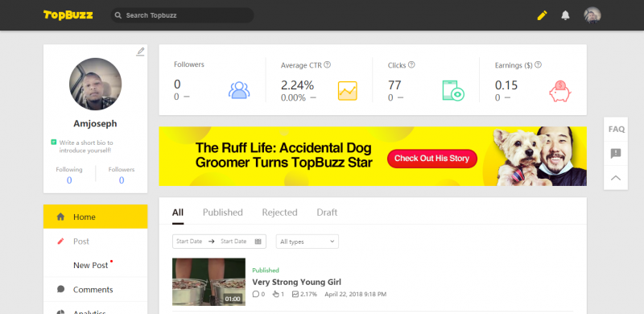This screenshot has width=644, height=314.
Task: Open the notifications bell
Action: pos(566,15)
